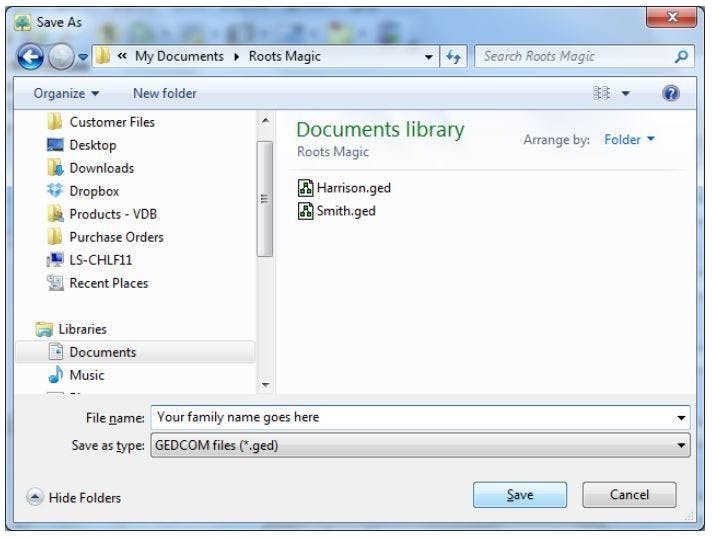Screen dimensions: 712x539
Task: Click the Harrison.ged file icon
Action: click(306, 188)
